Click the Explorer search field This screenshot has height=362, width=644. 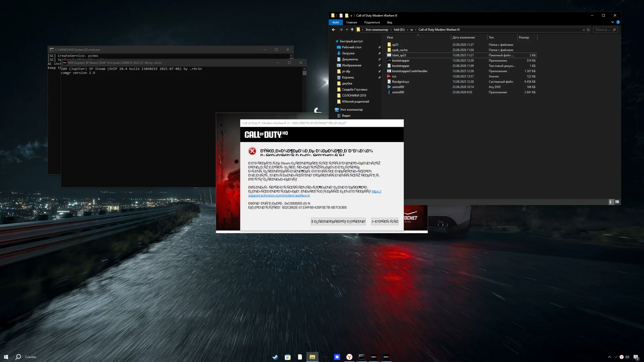tap(605, 30)
